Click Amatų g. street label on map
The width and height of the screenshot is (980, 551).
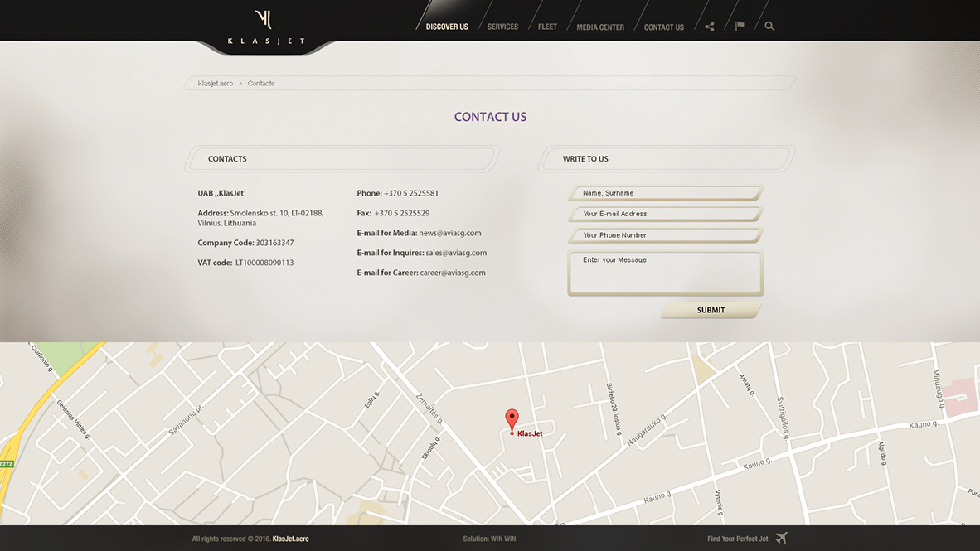[x=746, y=384]
